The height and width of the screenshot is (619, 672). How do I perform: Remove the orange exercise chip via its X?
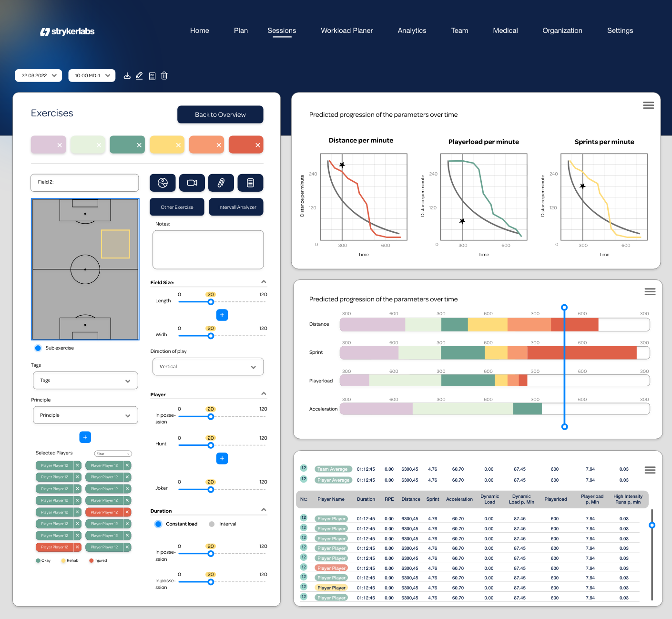219,145
